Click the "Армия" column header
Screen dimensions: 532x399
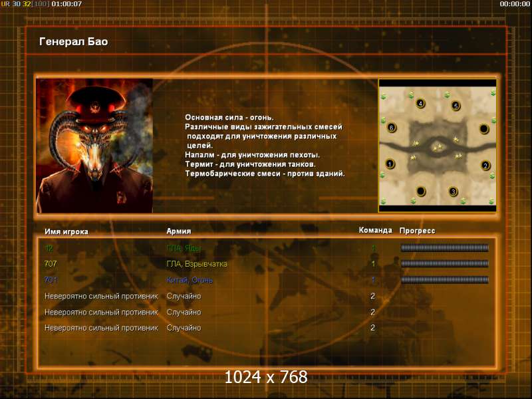click(179, 231)
